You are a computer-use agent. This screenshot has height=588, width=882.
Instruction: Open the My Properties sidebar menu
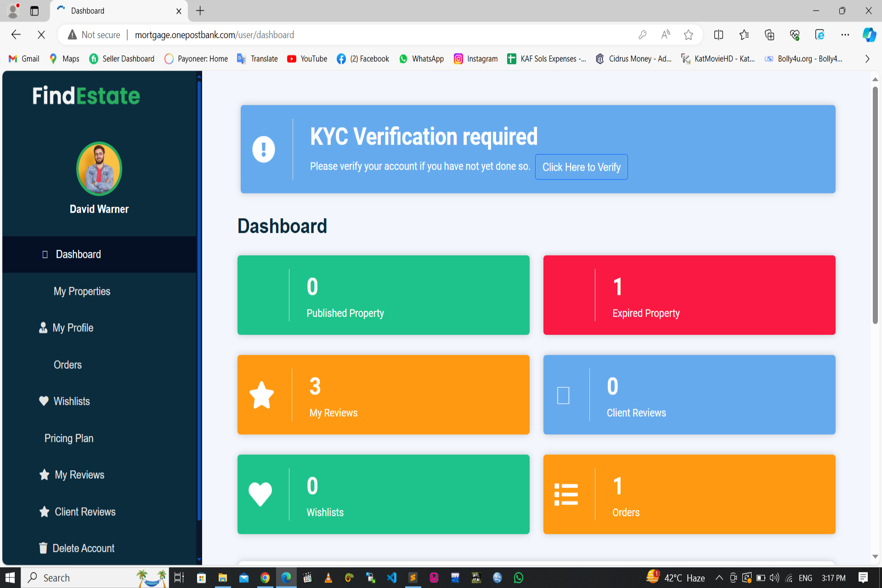[x=82, y=291]
